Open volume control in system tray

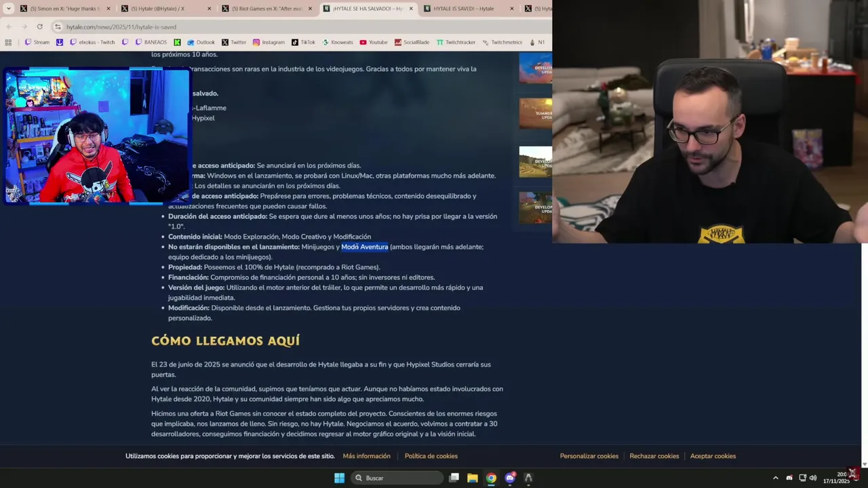click(x=813, y=478)
